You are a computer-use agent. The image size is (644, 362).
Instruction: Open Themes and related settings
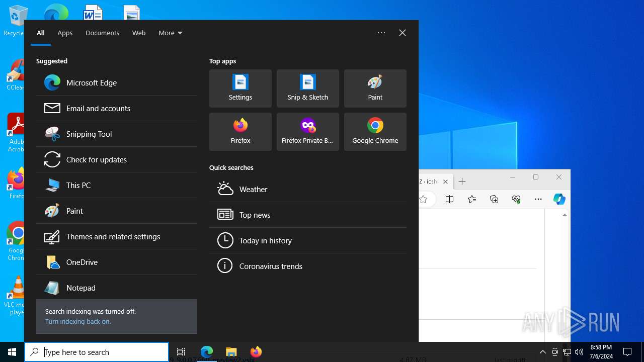click(117, 236)
